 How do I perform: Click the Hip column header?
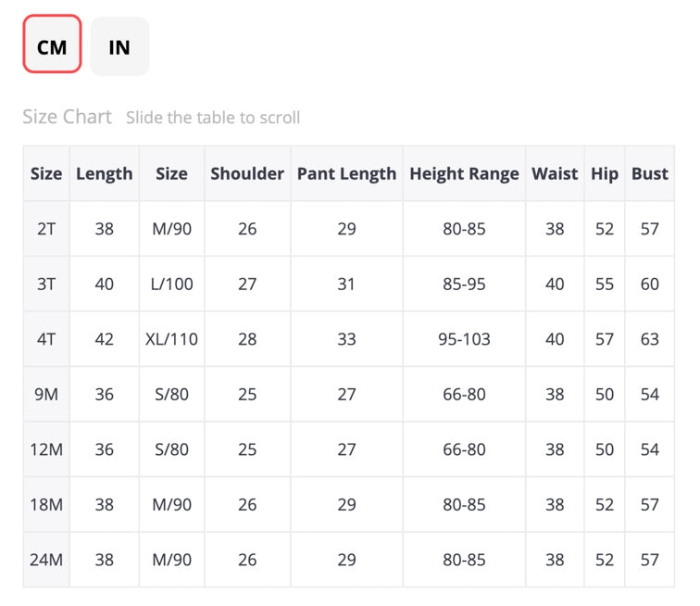click(x=605, y=173)
